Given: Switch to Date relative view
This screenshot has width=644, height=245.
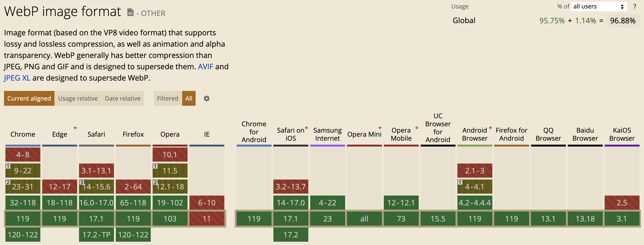Looking at the screenshot, I should click(x=122, y=98).
